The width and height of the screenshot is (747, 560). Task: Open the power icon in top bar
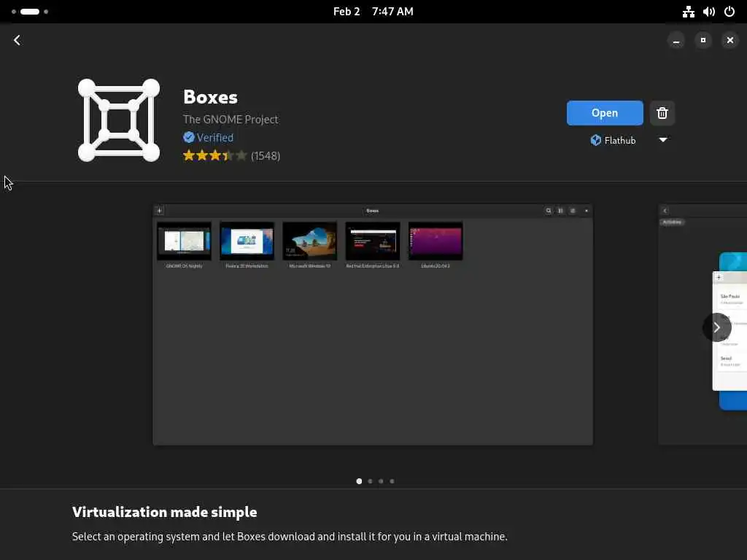pyautogui.click(x=729, y=12)
